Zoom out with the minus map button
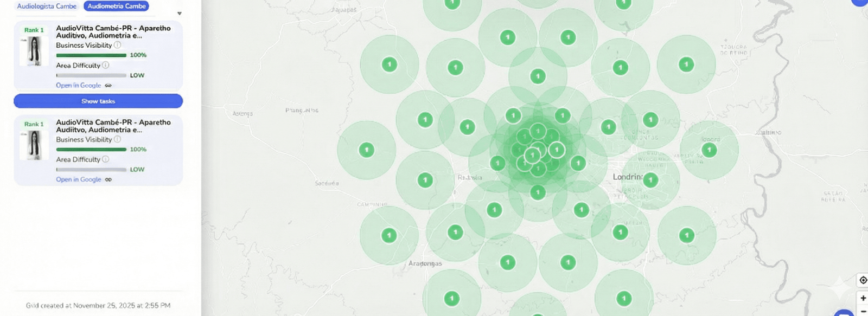This screenshot has height=316, width=868. 863,312
